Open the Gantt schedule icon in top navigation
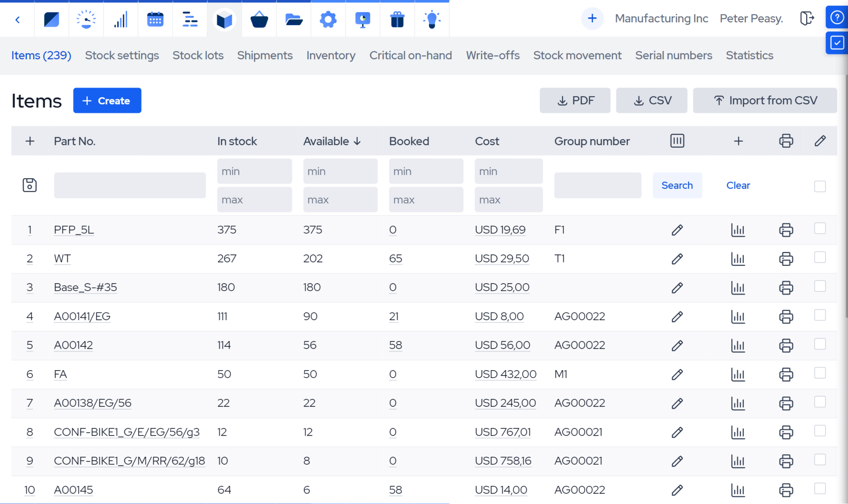Screen dimensions: 848x504 tap(190, 19)
